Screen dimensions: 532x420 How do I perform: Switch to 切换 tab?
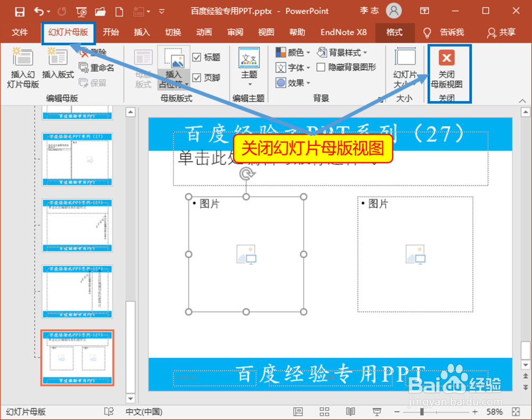pyautogui.click(x=173, y=32)
